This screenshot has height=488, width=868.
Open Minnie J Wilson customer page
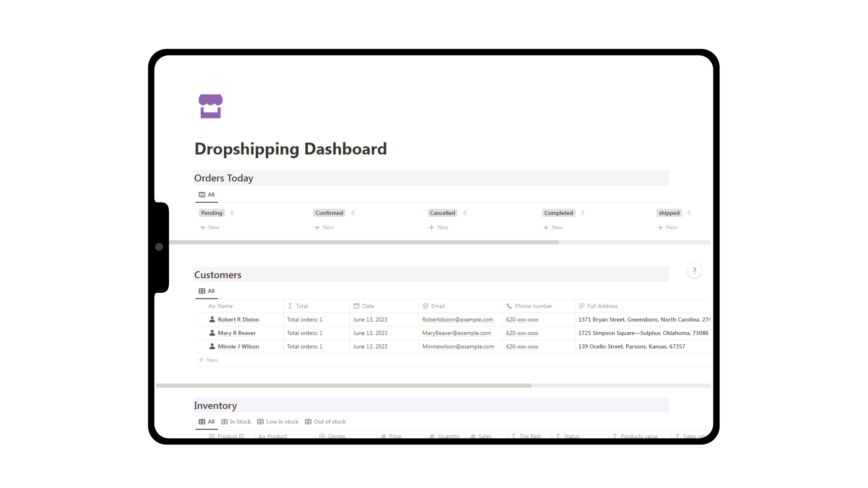pyautogui.click(x=238, y=347)
